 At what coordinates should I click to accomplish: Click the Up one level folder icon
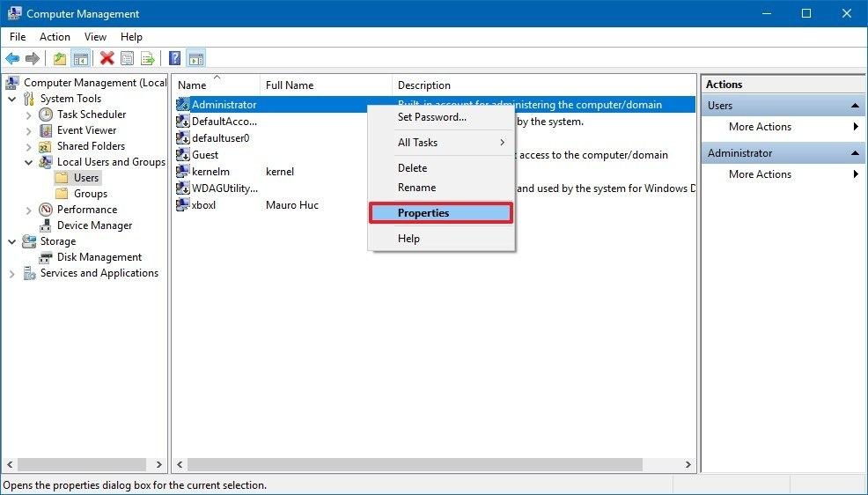click(60, 59)
